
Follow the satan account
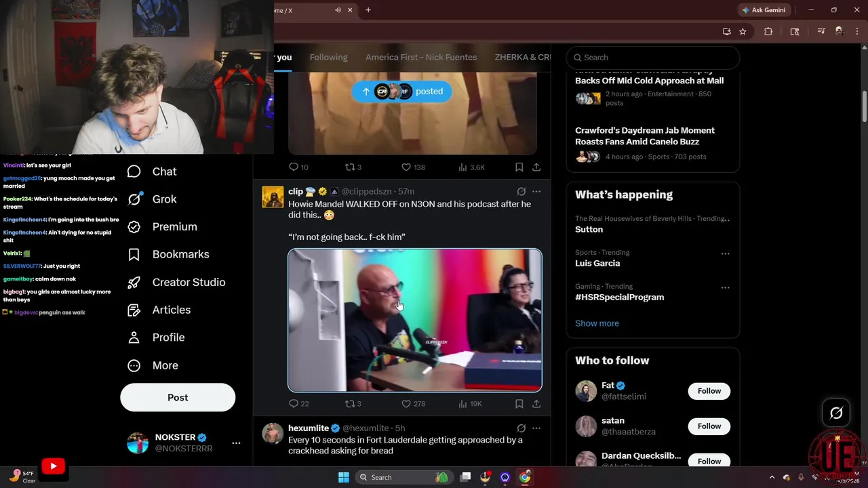[x=709, y=426]
